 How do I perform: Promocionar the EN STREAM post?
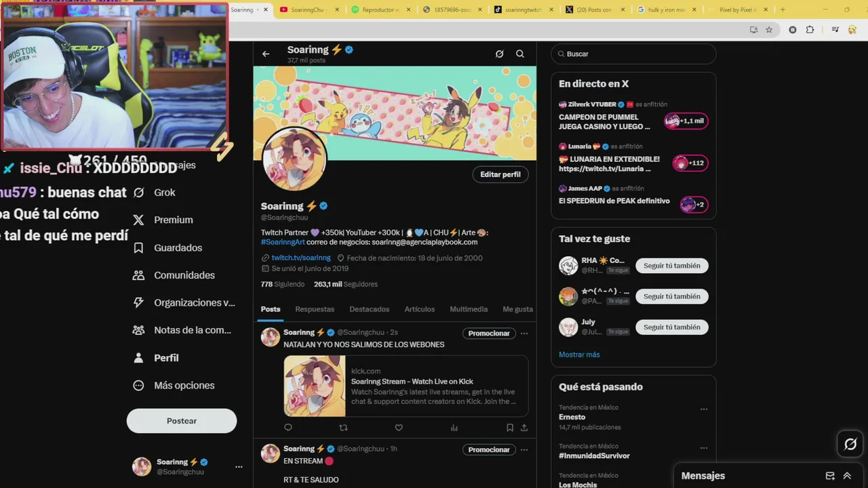489,450
